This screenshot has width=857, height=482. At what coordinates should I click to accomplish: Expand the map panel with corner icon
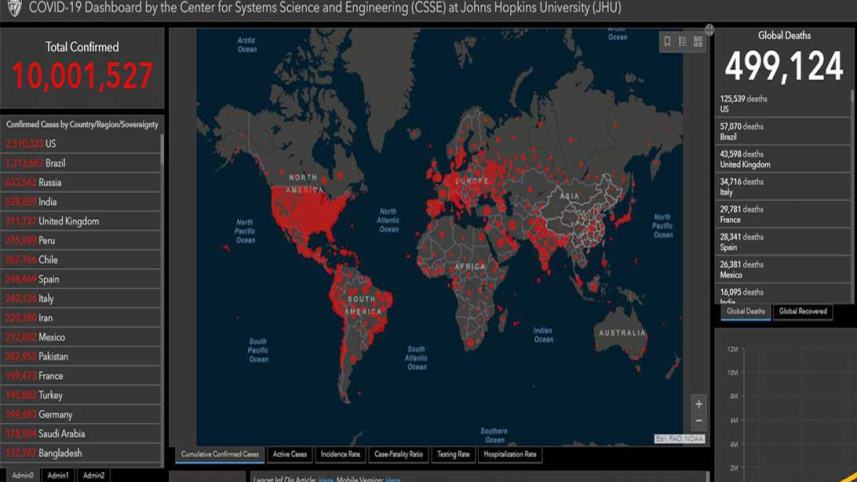(x=709, y=30)
